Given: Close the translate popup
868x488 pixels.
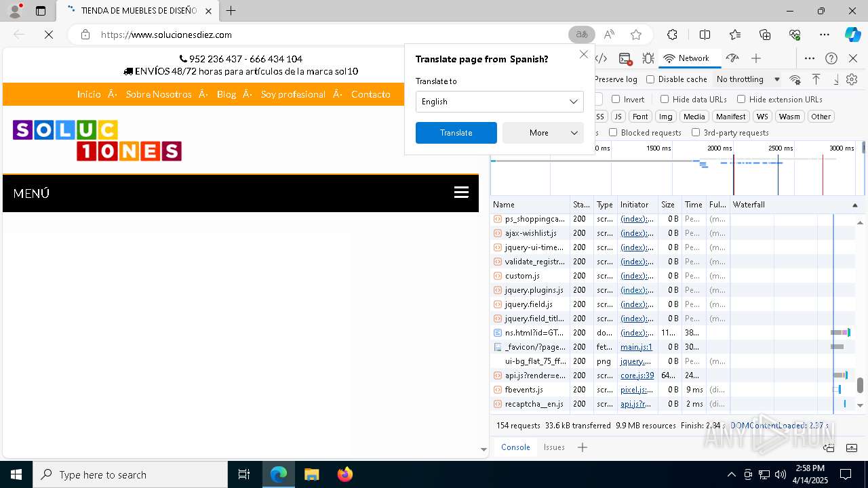Looking at the screenshot, I should point(584,54).
